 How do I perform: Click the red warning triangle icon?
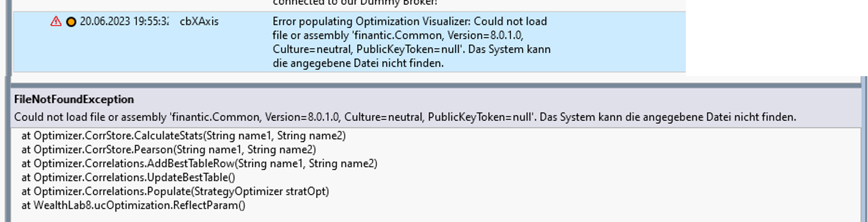(x=56, y=21)
